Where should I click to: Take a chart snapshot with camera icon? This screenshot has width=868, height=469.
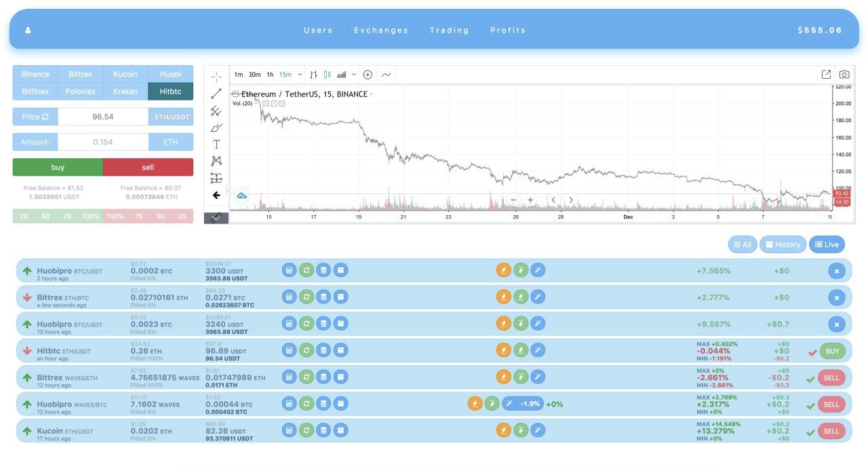[844, 75]
